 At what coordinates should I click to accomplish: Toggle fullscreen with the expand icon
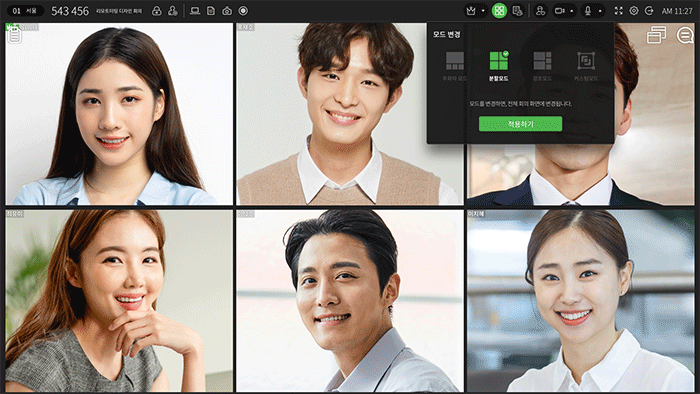618,11
